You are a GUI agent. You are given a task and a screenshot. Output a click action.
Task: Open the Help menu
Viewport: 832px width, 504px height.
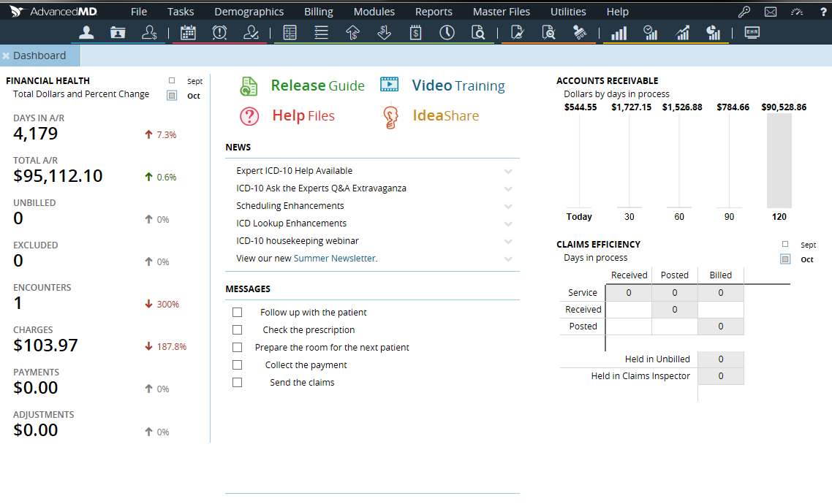[618, 12]
